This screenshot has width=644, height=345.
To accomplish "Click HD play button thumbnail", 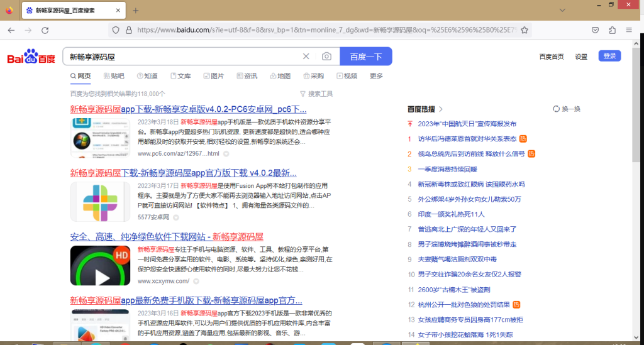I will click(100, 265).
